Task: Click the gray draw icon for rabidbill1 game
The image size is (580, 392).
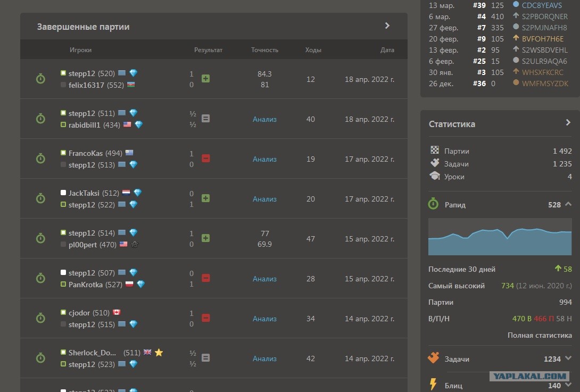Action: coord(206,118)
